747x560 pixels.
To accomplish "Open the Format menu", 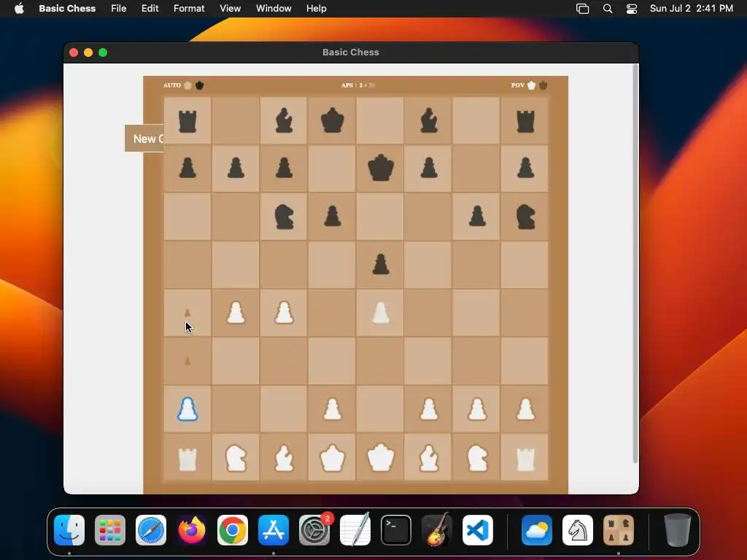I will (x=189, y=8).
